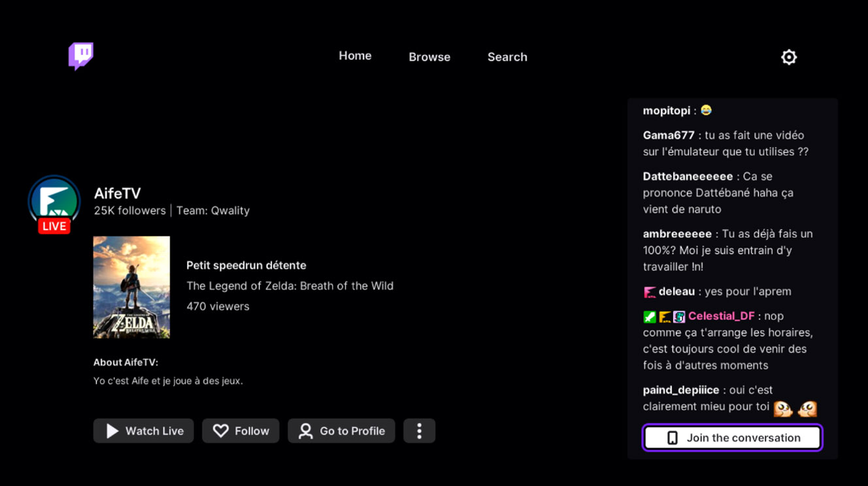Click the person icon on Go to Profile

point(305,431)
